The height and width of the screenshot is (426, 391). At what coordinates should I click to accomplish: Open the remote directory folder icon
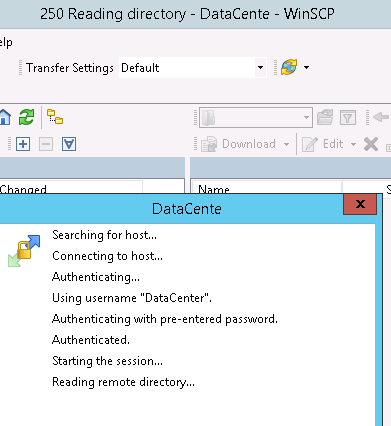(x=325, y=117)
